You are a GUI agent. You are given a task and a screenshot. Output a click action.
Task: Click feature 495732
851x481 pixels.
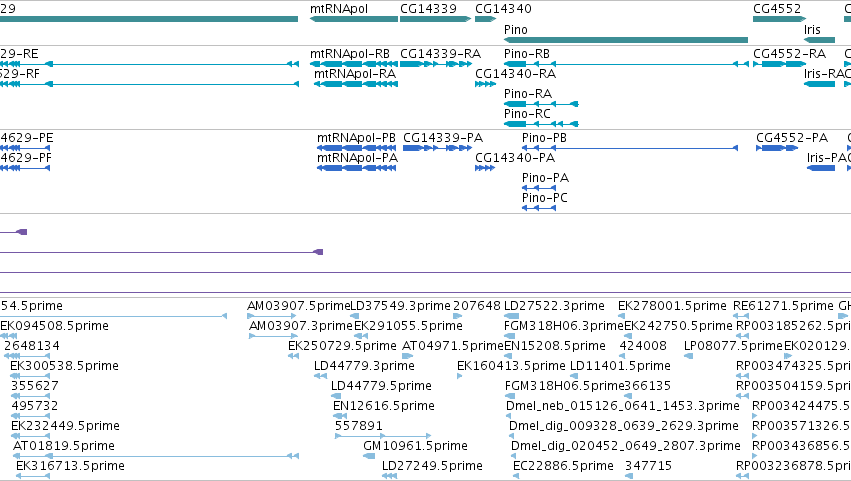(x=31, y=416)
